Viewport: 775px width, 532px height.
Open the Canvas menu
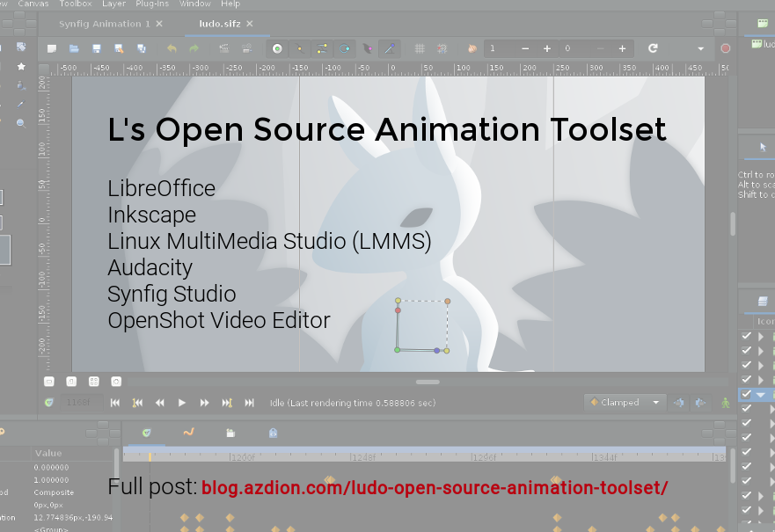point(33,4)
